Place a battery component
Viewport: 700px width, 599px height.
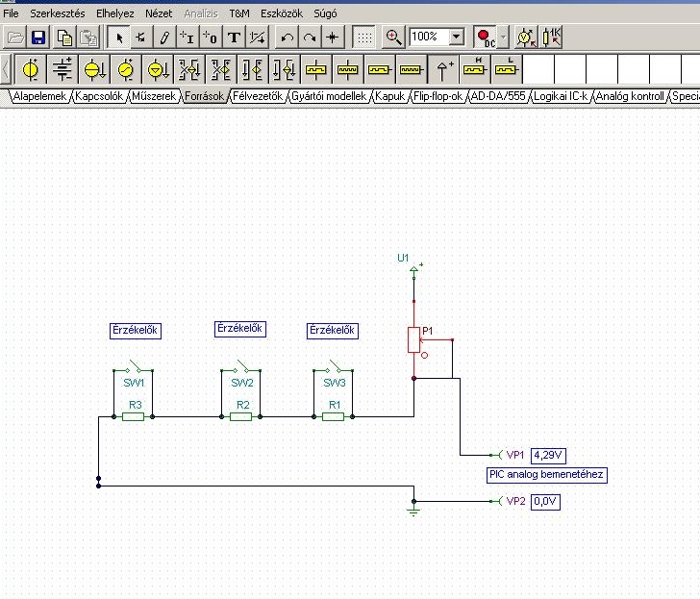pos(62,69)
